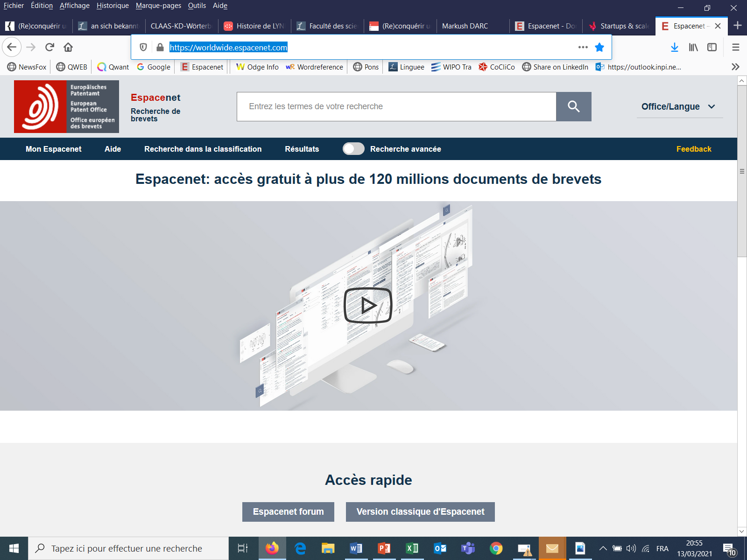Image resolution: width=747 pixels, height=560 pixels.
Task: Play the Espacenet intro video
Action: (368, 306)
